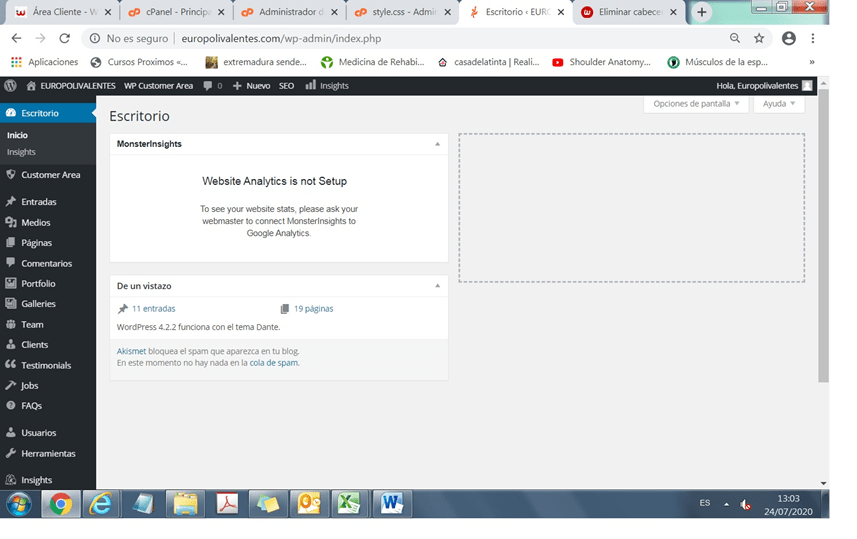This screenshot has width=857, height=539.
Task: Click the page vertical scrollbar
Action: [823, 235]
